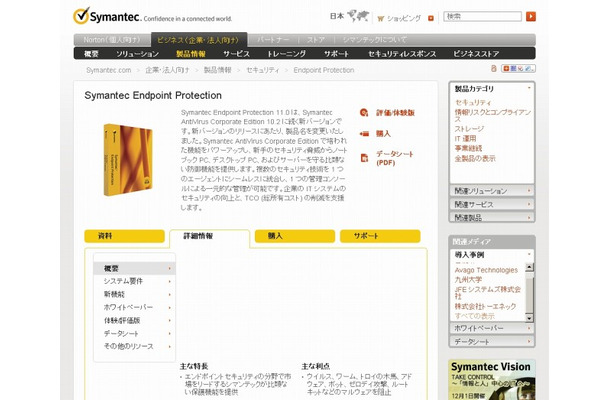Expand the 関連ソリューション panel
The width and height of the screenshot is (610, 400).
click(492, 191)
